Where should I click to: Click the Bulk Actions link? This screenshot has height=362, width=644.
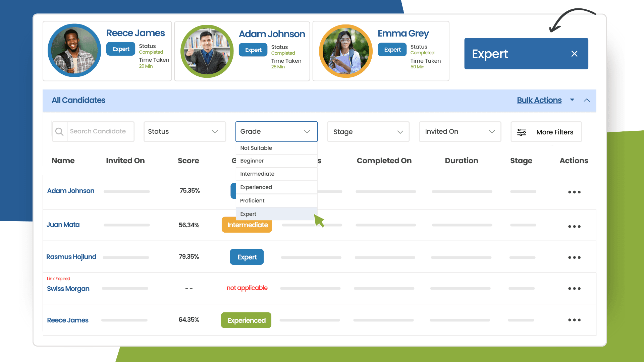(539, 100)
